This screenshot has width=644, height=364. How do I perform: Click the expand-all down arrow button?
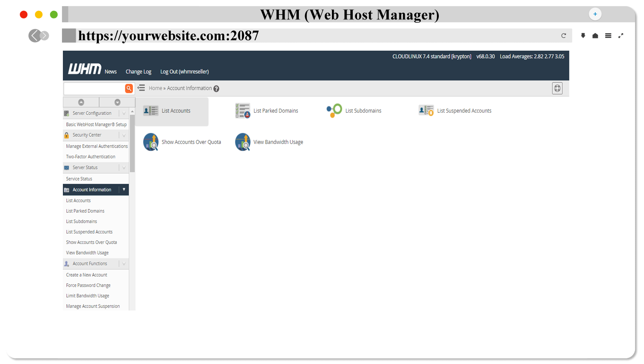click(117, 102)
